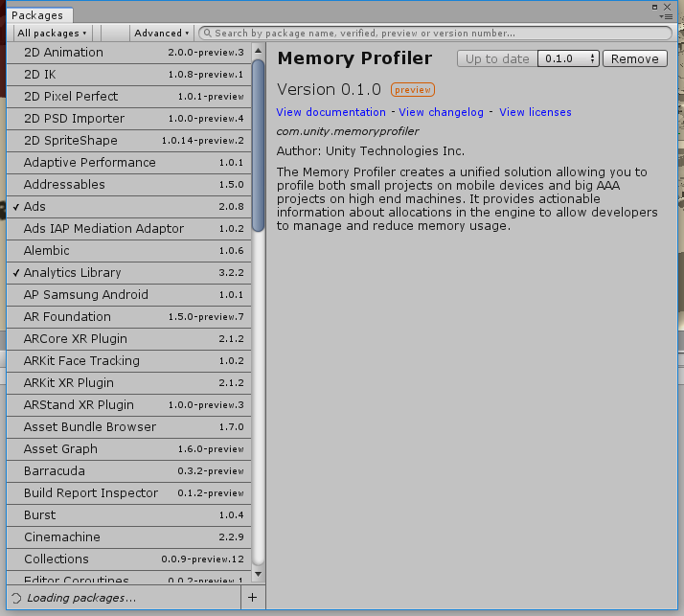
Task: Select the ARKit Face Tracking package
Action: [129, 361]
